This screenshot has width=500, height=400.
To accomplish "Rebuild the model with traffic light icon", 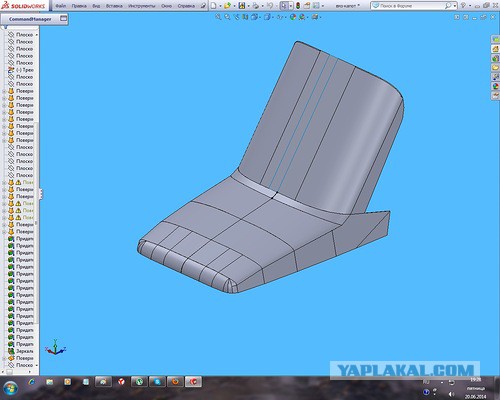I will pyautogui.click(x=298, y=6).
